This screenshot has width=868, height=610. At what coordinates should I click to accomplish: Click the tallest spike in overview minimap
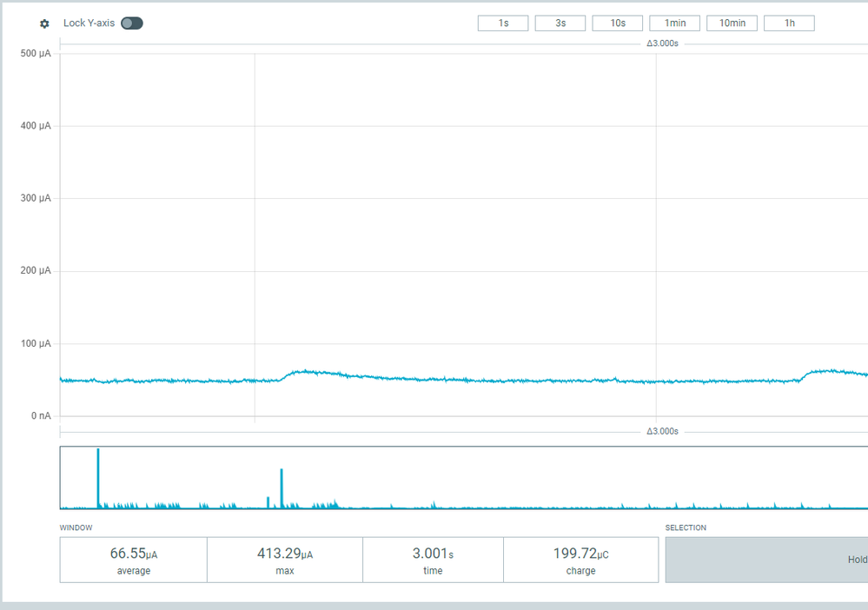pyautogui.click(x=98, y=478)
